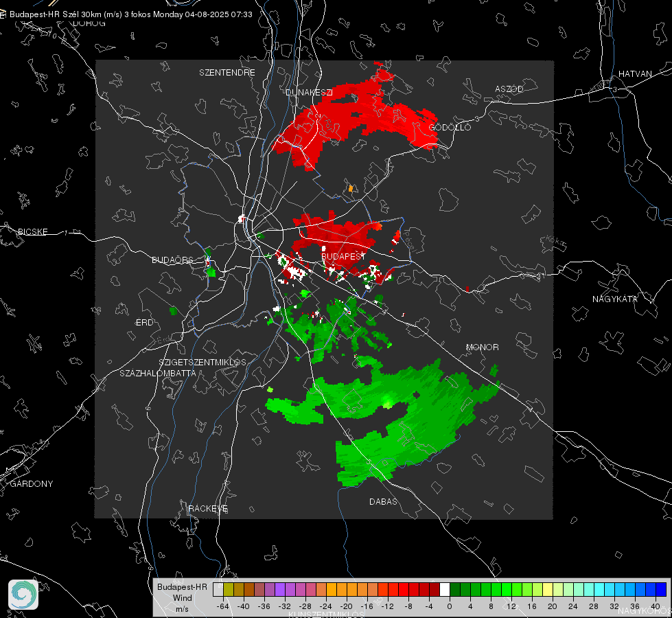The image size is (672, 618).
Task: Click the 0 value on the legend scale
Action: [x=450, y=606]
